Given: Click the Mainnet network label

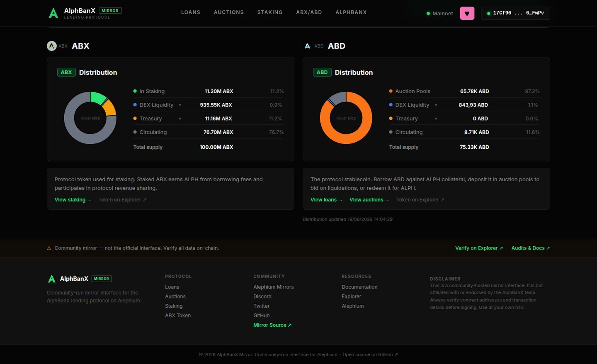Looking at the screenshot, I should point(442,14).
